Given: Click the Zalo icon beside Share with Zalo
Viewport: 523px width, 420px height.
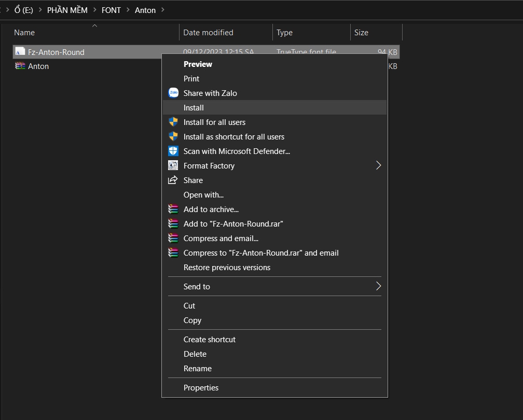Looking at the screenshot, I should pos(173,93).
